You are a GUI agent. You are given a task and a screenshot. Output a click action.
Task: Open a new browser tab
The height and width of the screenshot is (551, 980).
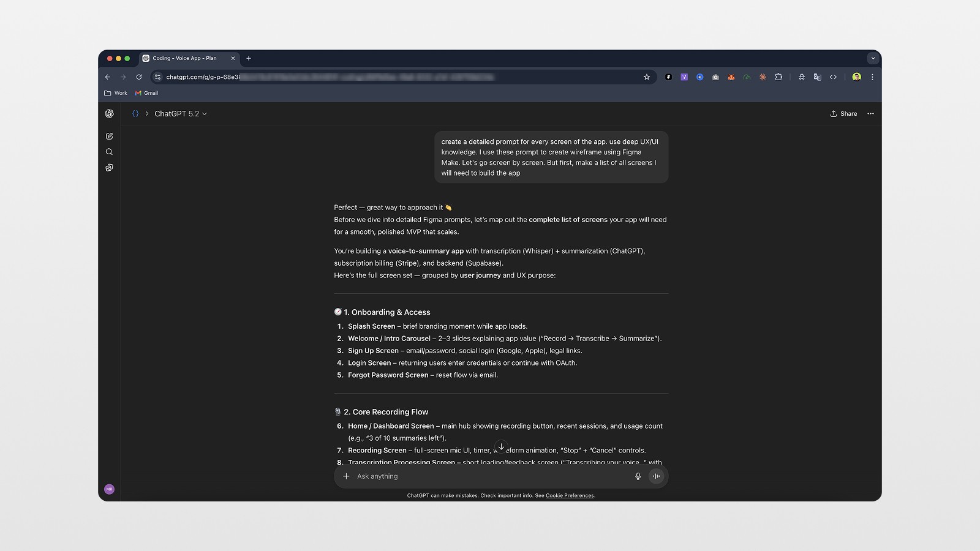point(249,59)
